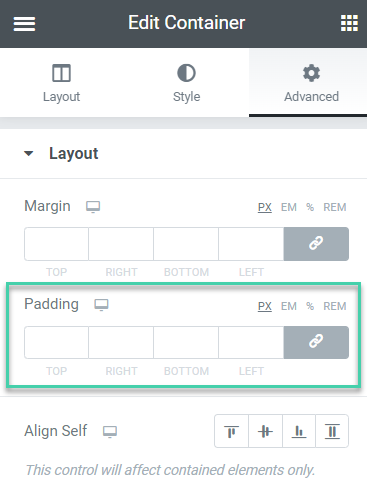Open the hamburger menu
This screenshot has width=367, height=495.
pyautogui.click(x=24, y=24)
